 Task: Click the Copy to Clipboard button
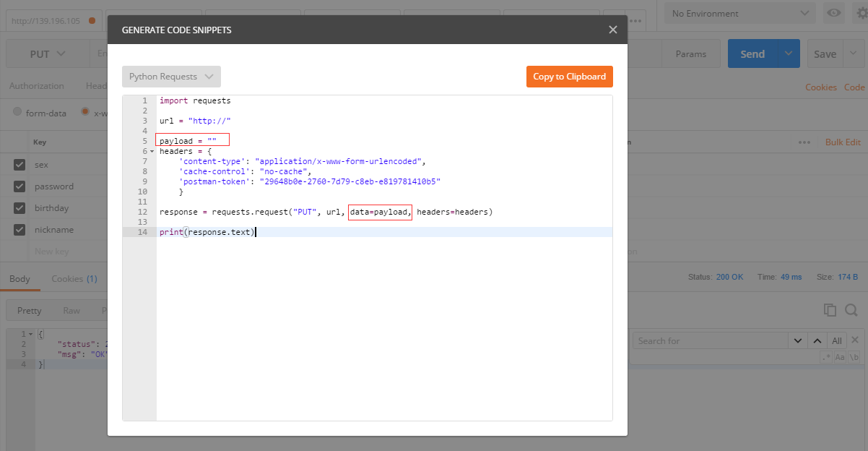(569, 76)
